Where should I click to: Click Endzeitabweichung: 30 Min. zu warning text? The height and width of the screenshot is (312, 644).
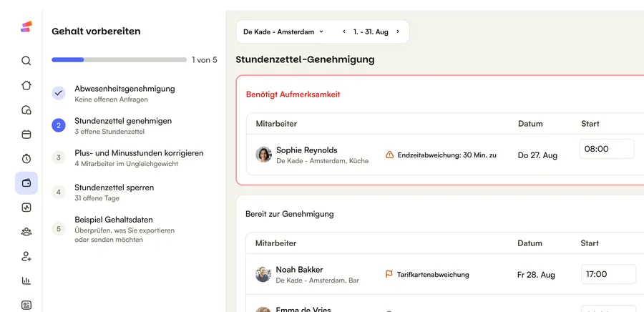pos(447,155)
